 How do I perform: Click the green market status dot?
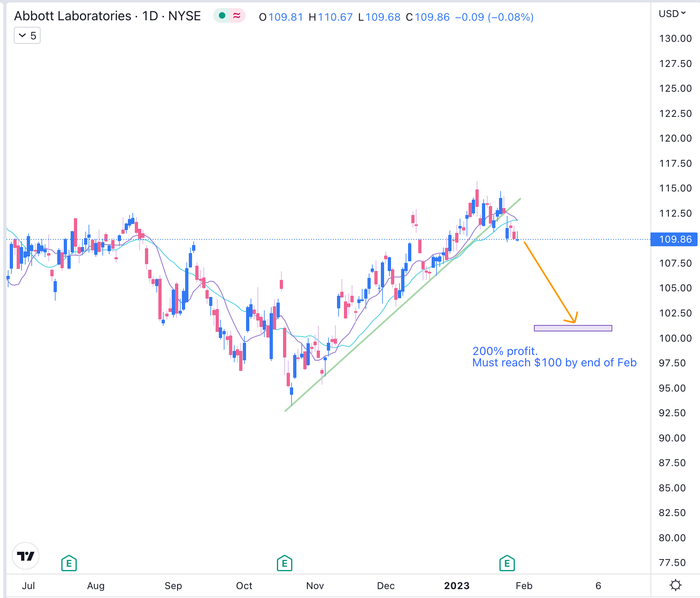(222, 16)
